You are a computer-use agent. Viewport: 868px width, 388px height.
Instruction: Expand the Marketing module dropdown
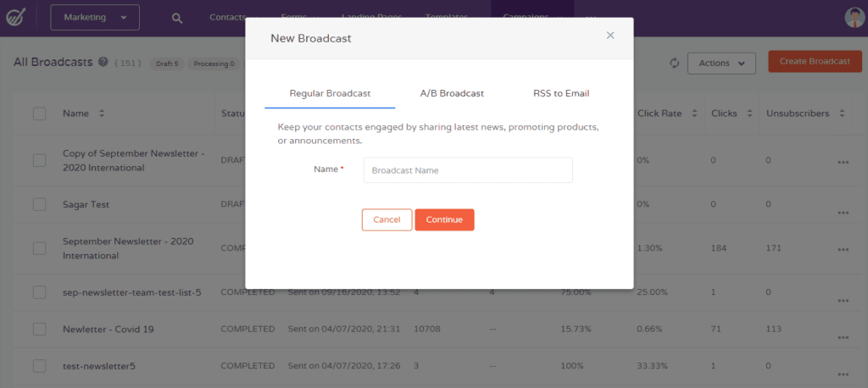[94, 18]
